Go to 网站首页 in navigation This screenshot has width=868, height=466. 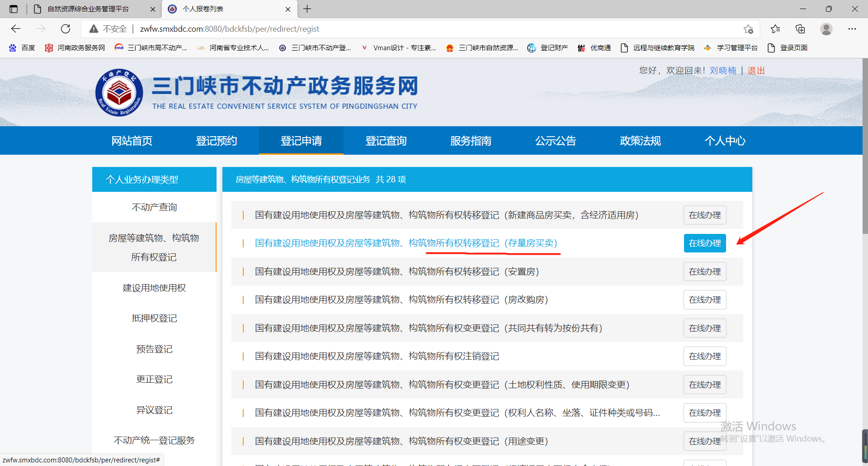(132, 141)
